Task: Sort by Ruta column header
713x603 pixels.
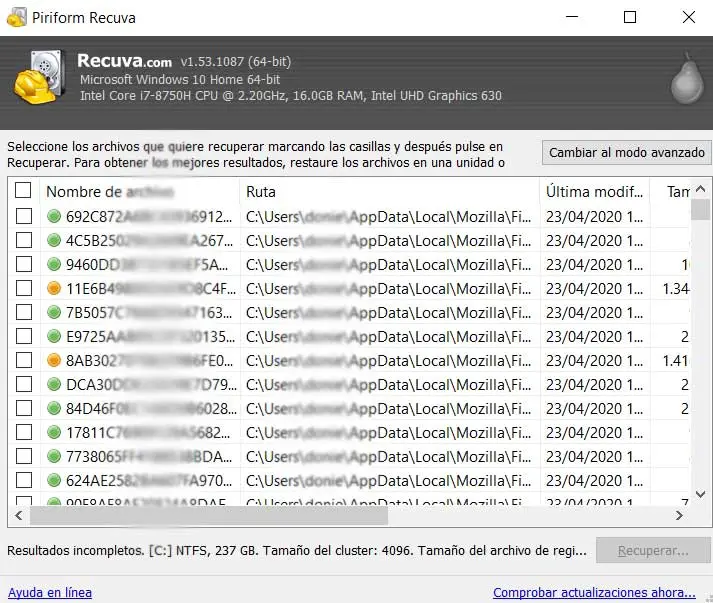Action: [x=390, y=191]
